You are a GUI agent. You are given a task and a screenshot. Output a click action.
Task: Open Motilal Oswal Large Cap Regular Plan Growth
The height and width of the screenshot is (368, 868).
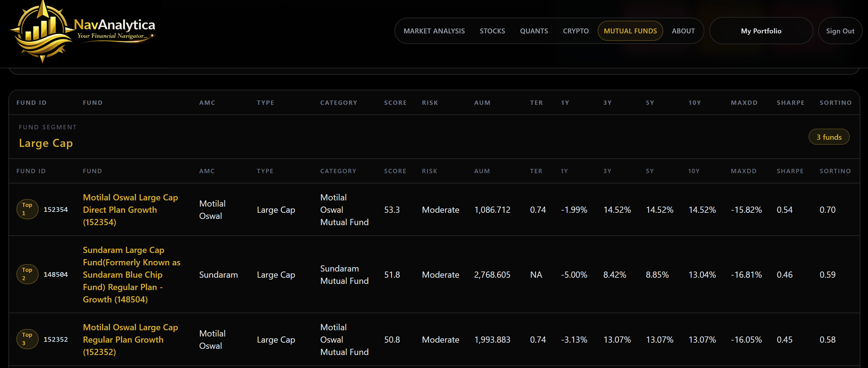(131, 340)
